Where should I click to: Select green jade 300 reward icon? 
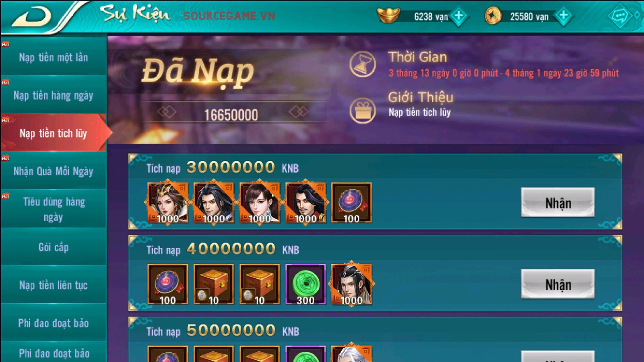pos(305,284)
